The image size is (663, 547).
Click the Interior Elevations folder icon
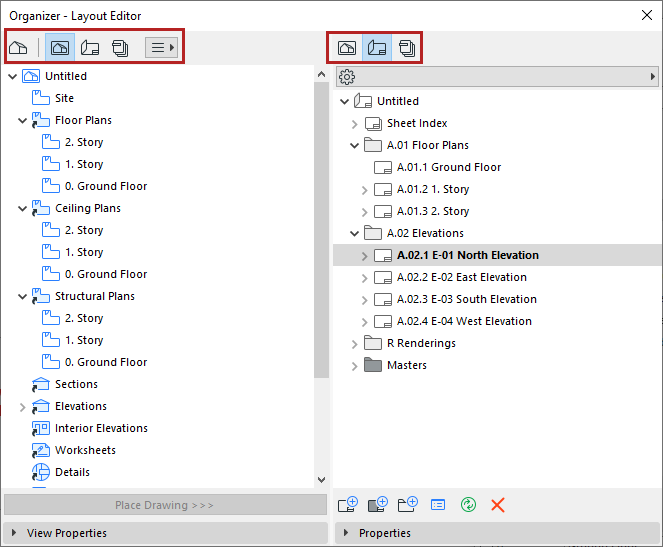[41, 428]
